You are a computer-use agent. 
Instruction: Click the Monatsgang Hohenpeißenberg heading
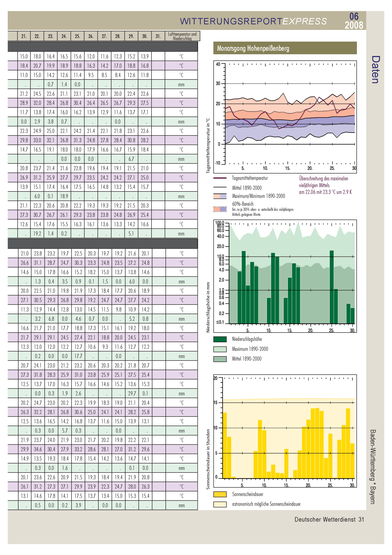[x=253, y=48]
